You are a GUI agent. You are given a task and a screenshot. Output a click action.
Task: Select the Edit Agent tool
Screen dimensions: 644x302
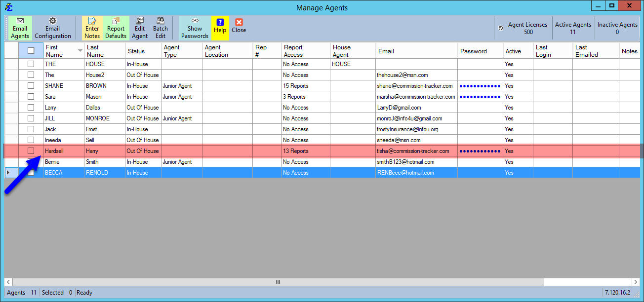(139, 28)
